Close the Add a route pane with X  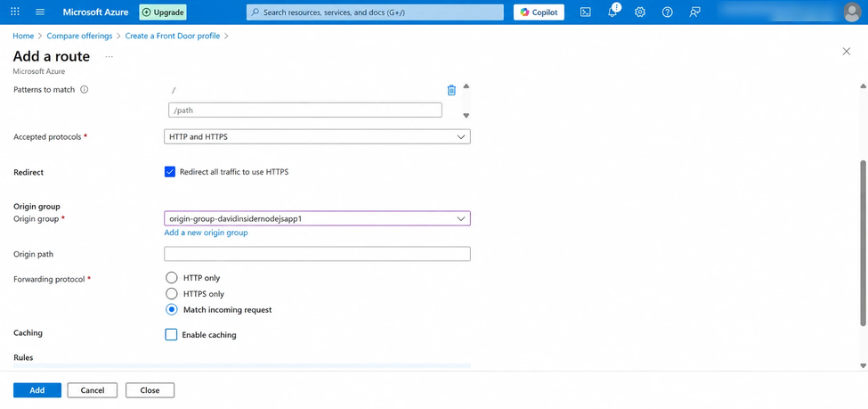846,52
